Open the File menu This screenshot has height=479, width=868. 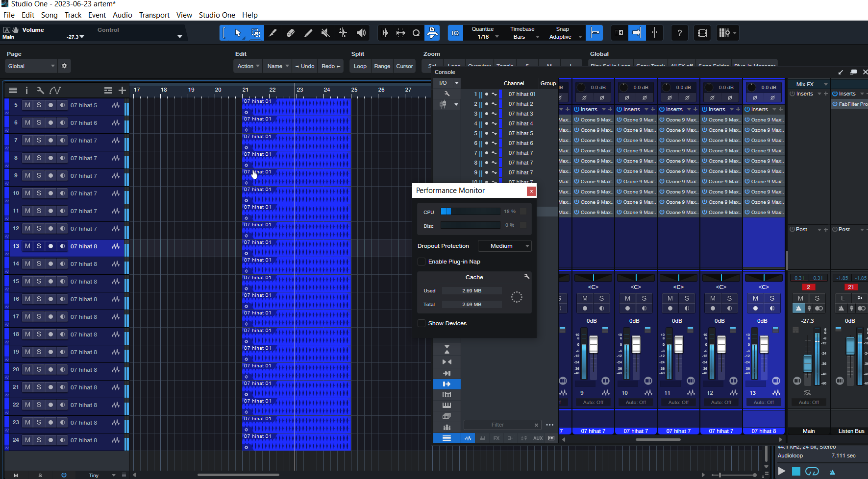point(9,15)
